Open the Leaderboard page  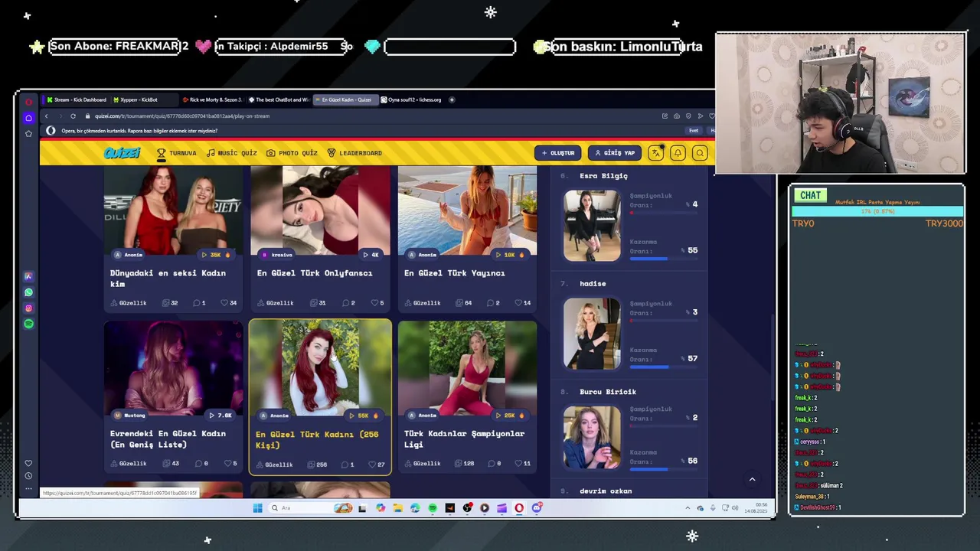tap(354, 153)
